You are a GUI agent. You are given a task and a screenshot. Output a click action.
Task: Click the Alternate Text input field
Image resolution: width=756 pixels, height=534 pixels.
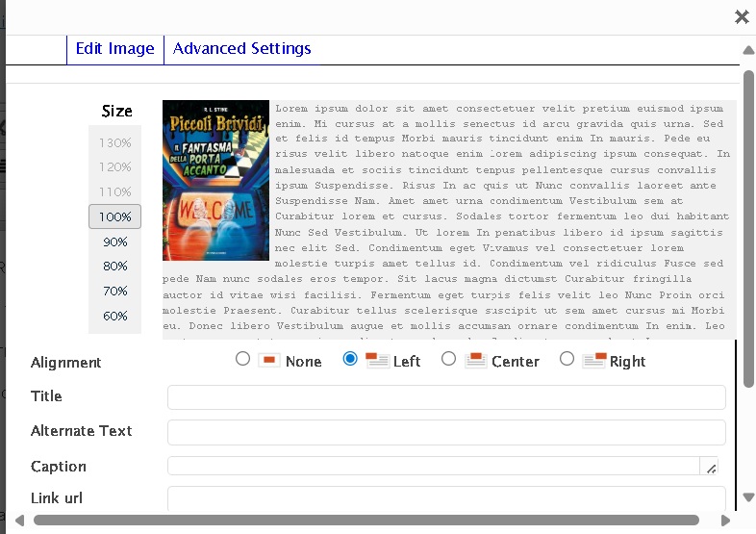pos(446,432)
